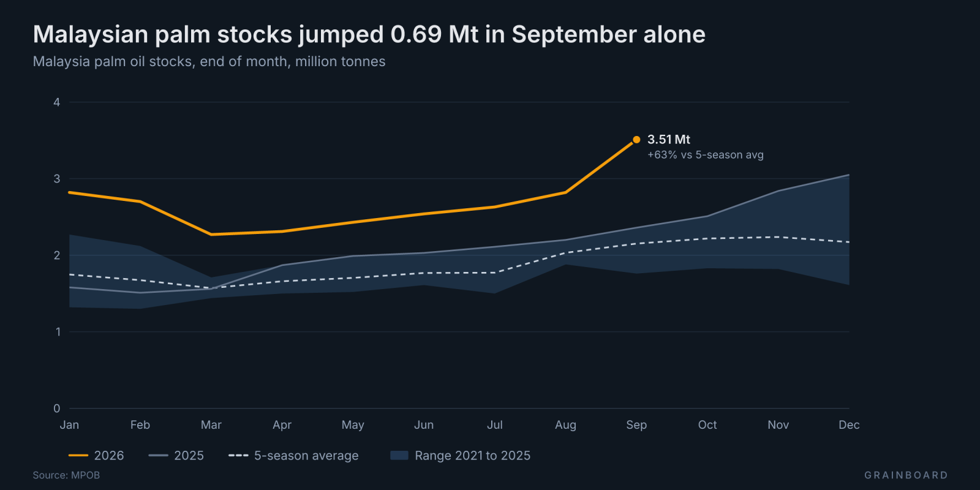The image size is (980, 490).
Task: Click the 'Apr' x-axis label
Action: 282,425
